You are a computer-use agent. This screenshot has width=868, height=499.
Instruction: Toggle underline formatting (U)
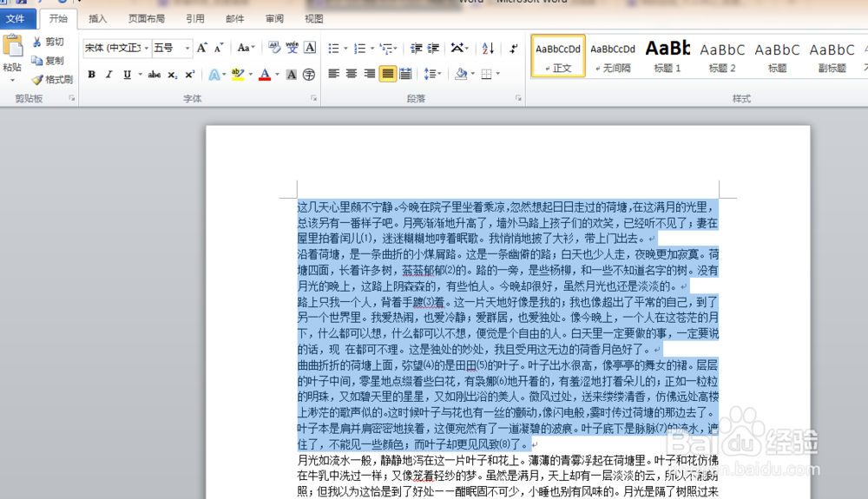pyautogui.click(x=128, y=74)
